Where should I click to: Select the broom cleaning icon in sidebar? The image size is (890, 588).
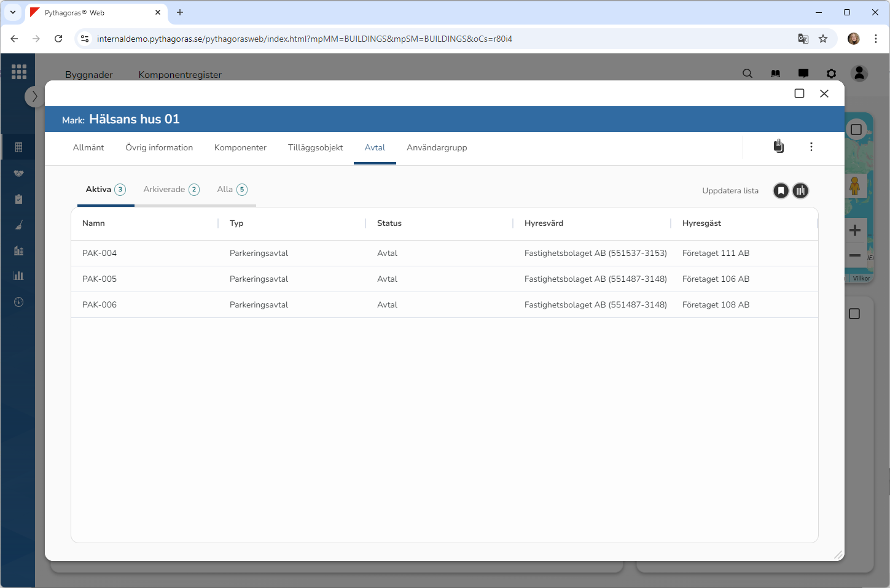click(x=19, y=225)
